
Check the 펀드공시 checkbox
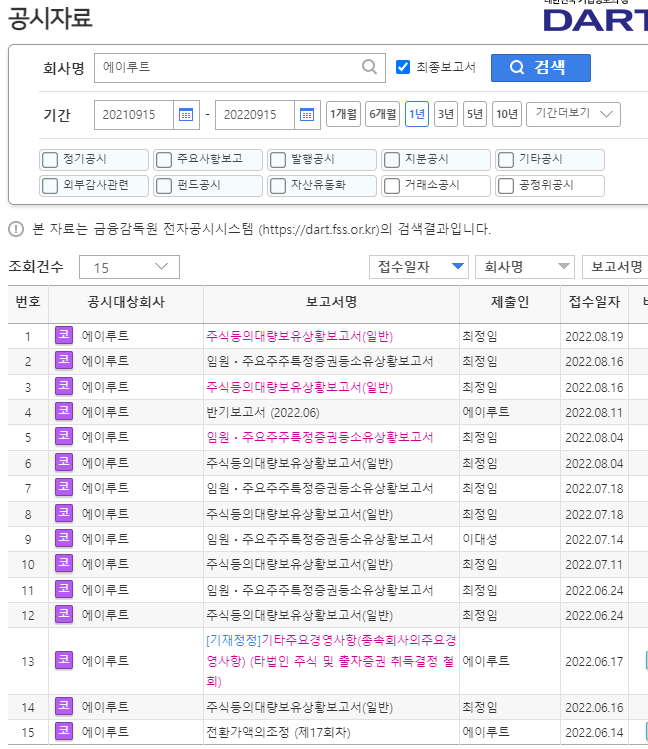click(164, 186)
